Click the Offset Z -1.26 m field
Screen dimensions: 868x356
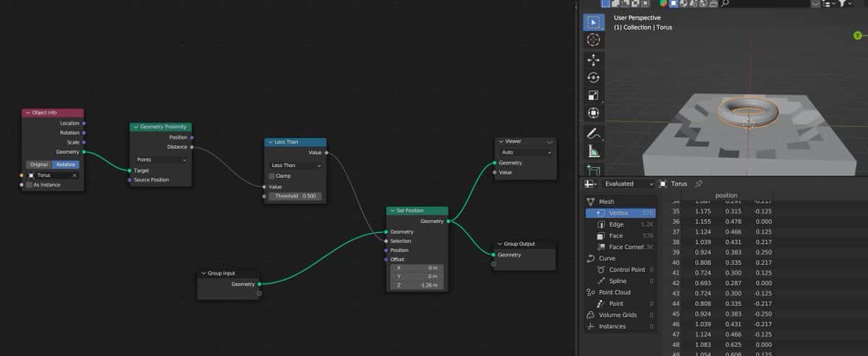coord(417,285)
